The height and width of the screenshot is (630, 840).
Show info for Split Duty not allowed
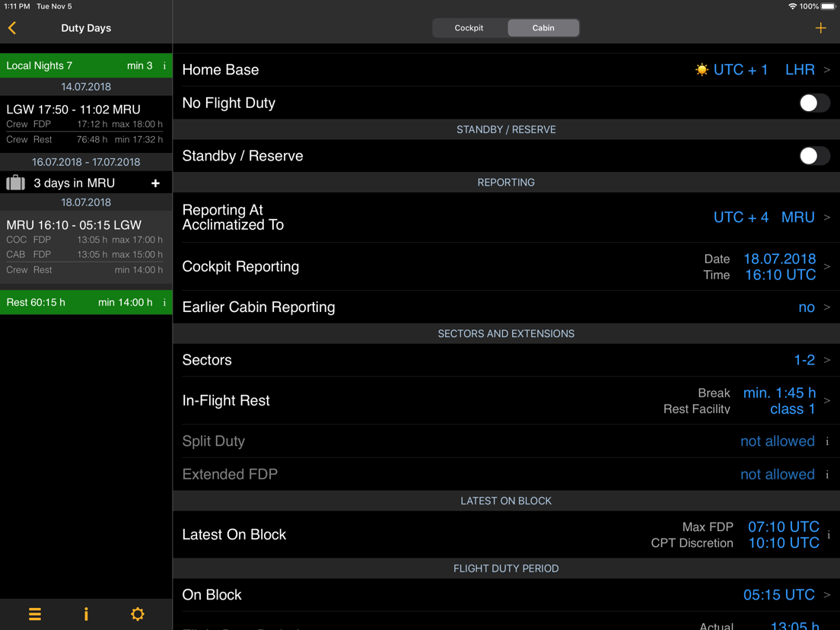[x=827, y=441]
